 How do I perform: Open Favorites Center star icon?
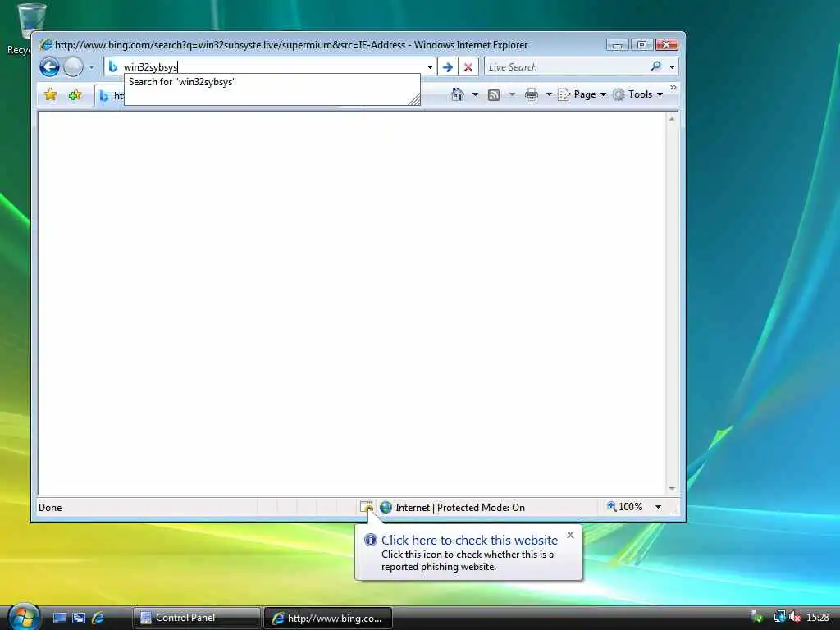[50, 95]
